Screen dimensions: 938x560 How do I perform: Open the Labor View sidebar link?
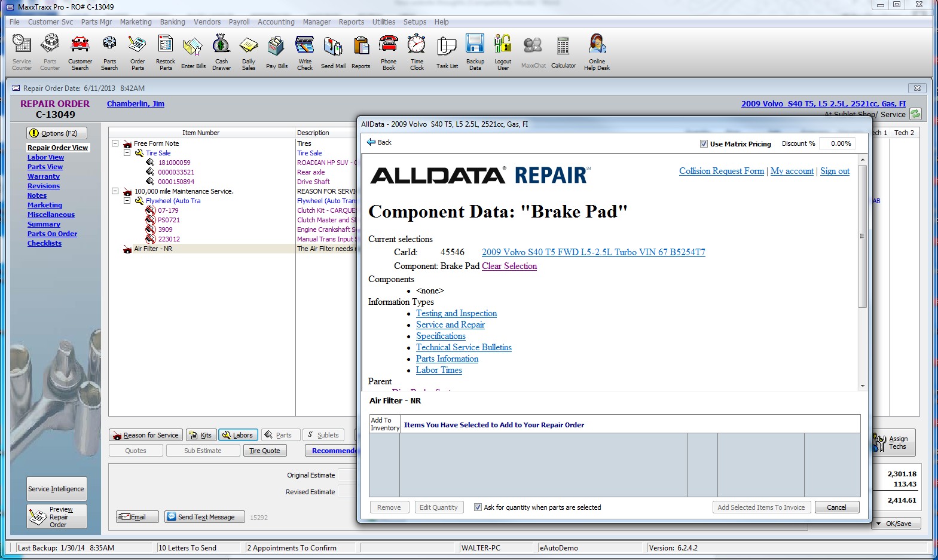point(45,157)
